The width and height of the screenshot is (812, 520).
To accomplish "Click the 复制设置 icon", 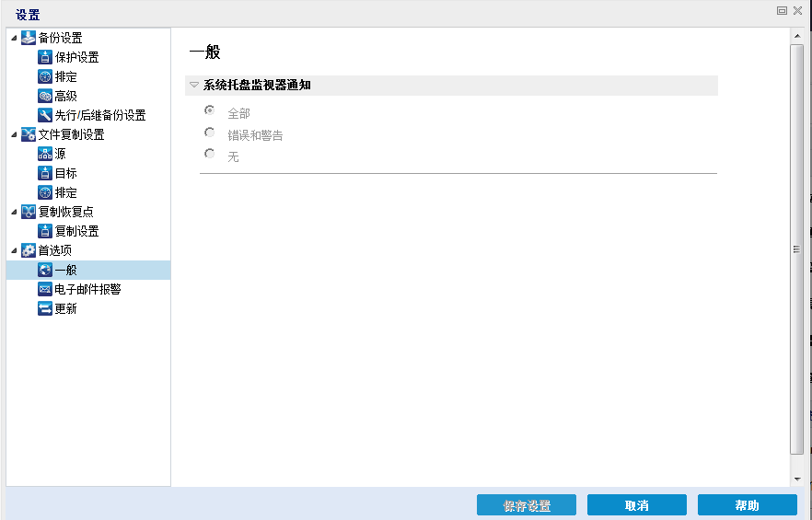I will click(45, 231).
